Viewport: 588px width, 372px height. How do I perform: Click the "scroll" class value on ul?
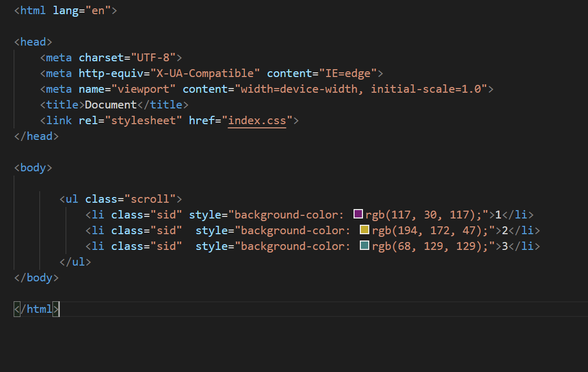[x=150, y=199]
